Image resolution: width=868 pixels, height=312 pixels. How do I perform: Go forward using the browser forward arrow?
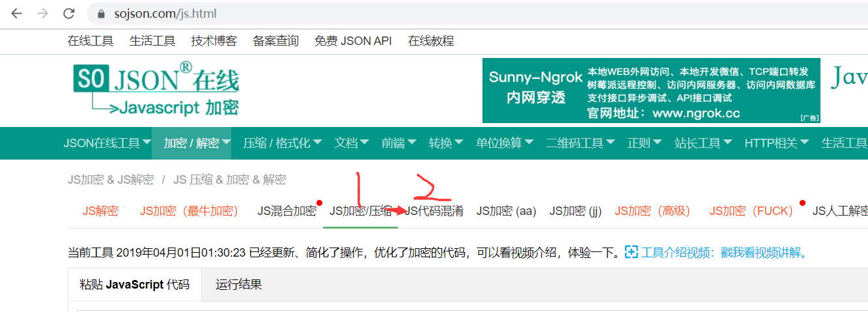point(42,13)
